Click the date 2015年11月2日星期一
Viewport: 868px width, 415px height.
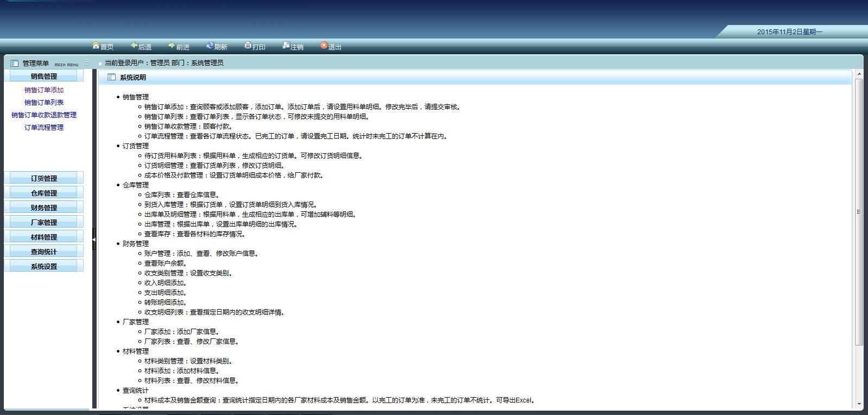point(790,32)
